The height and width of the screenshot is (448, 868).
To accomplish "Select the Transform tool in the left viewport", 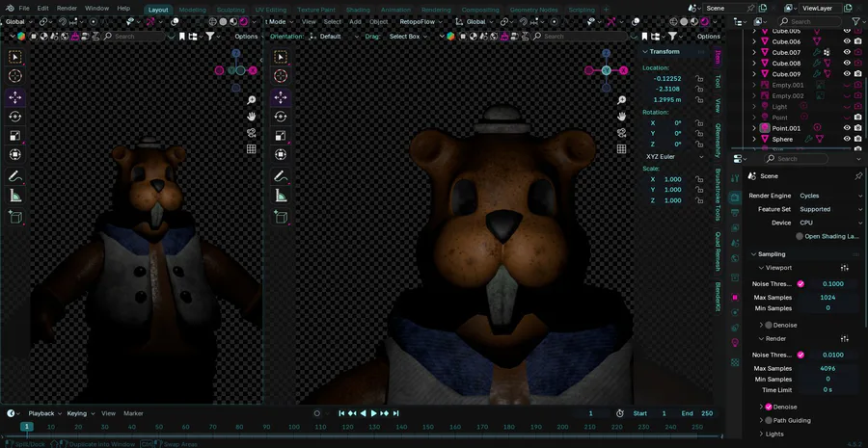I will point(14,154).
